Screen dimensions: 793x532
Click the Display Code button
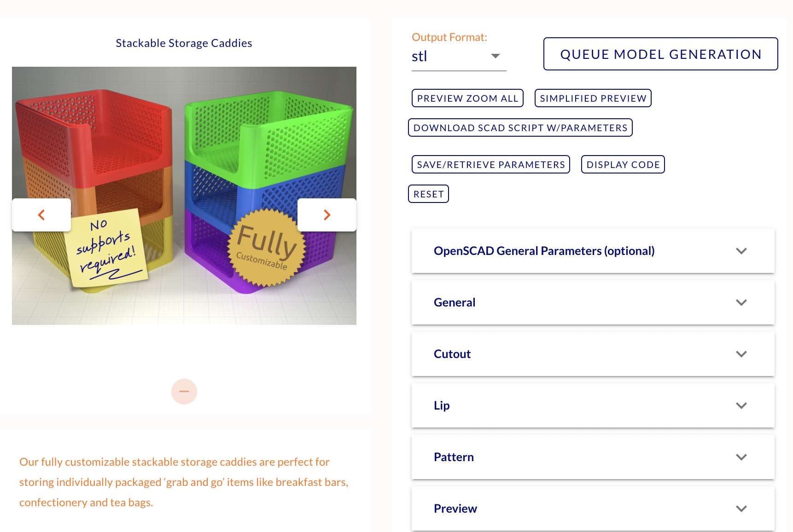[x=623, y=164]
